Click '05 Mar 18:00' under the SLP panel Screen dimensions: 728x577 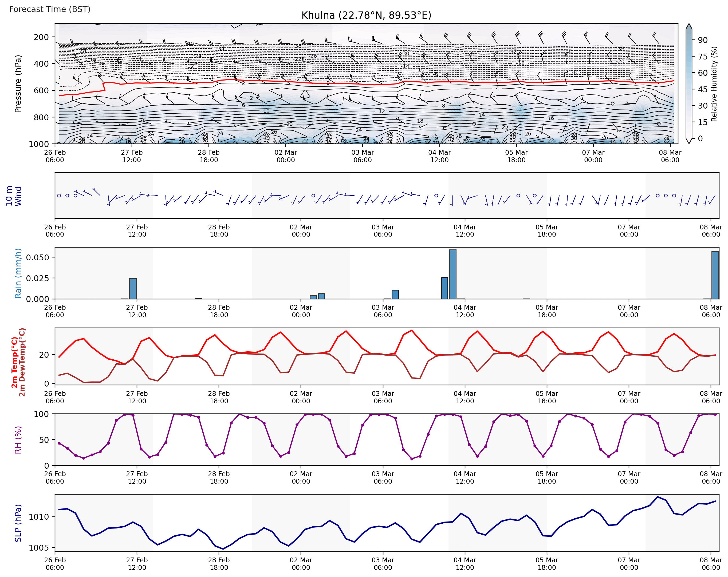[547, 563]
